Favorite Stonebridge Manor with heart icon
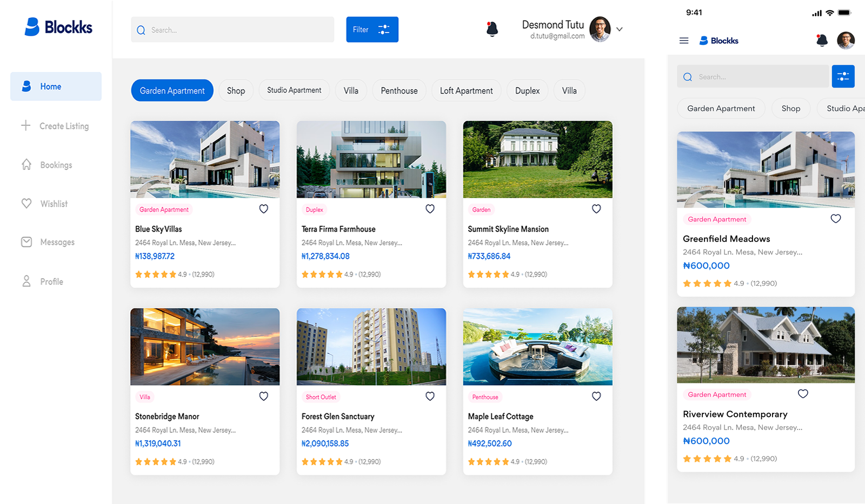865x504 pixels. pyautogui.click(x=263, y=396)
